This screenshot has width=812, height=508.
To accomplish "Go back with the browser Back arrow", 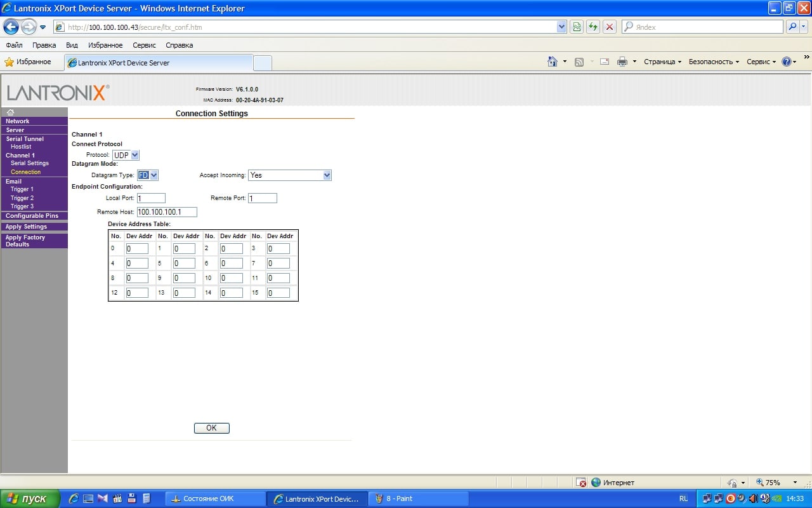I will tap(11, 27).
